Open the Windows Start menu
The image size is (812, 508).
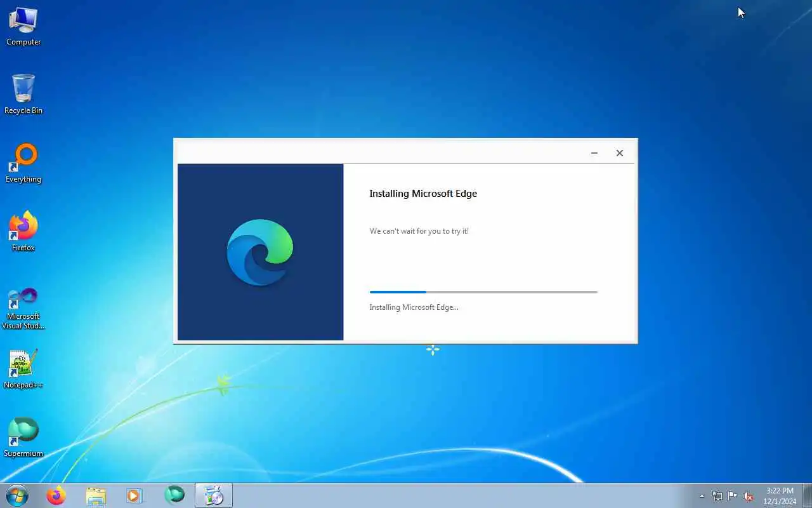16,495
